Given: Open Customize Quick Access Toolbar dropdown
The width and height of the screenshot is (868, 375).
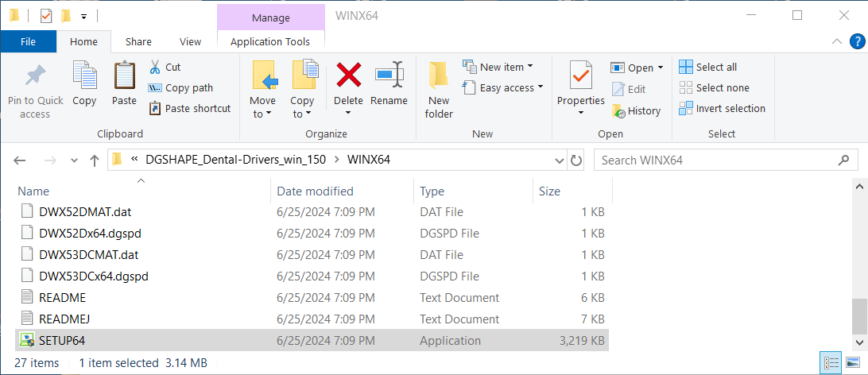Looking at the screenshot, I should 83,17.
